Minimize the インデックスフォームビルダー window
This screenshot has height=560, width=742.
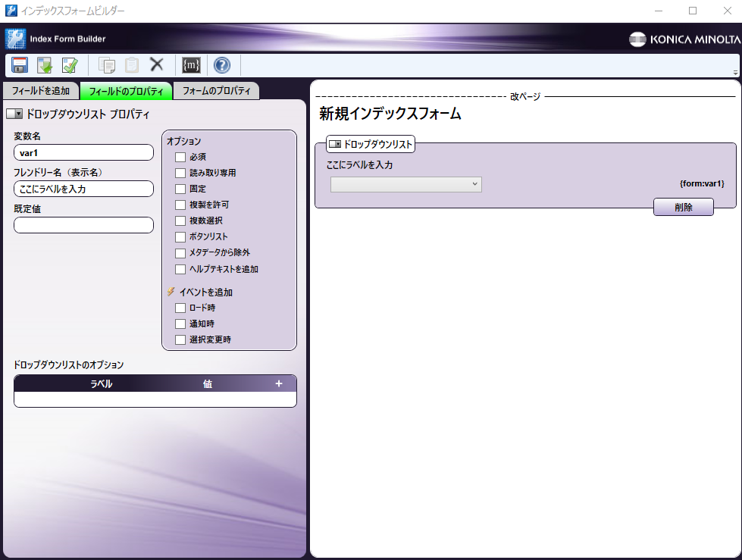tap(658, 11)
